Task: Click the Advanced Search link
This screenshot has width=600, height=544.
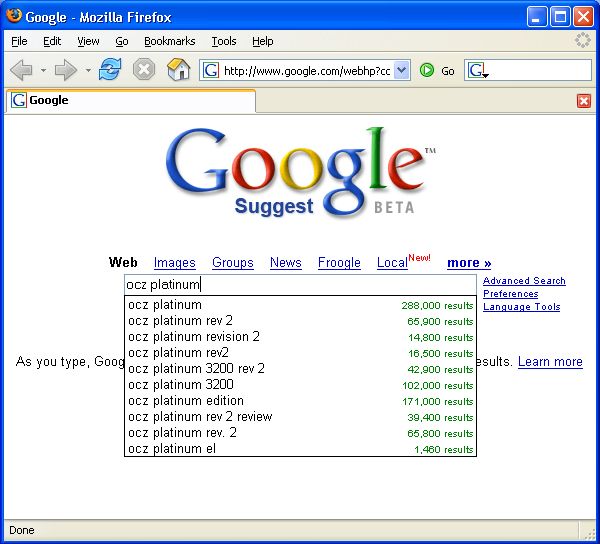Action: (524, 281)
